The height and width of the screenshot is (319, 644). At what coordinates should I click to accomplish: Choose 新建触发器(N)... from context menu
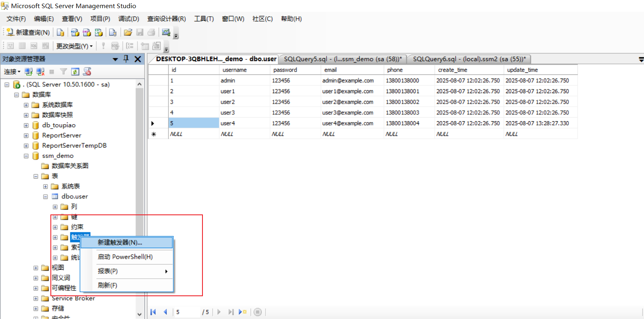click(x=127, y=243)
